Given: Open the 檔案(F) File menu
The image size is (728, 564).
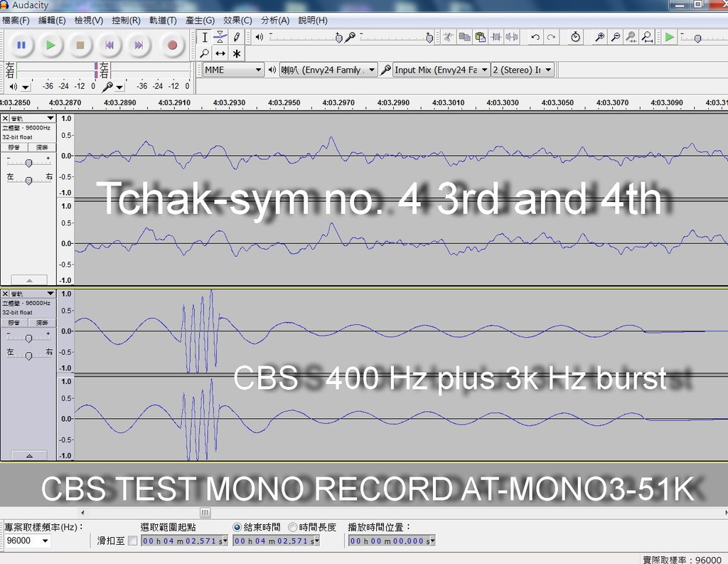Looking at the screenshot, I should click(16, 21).
